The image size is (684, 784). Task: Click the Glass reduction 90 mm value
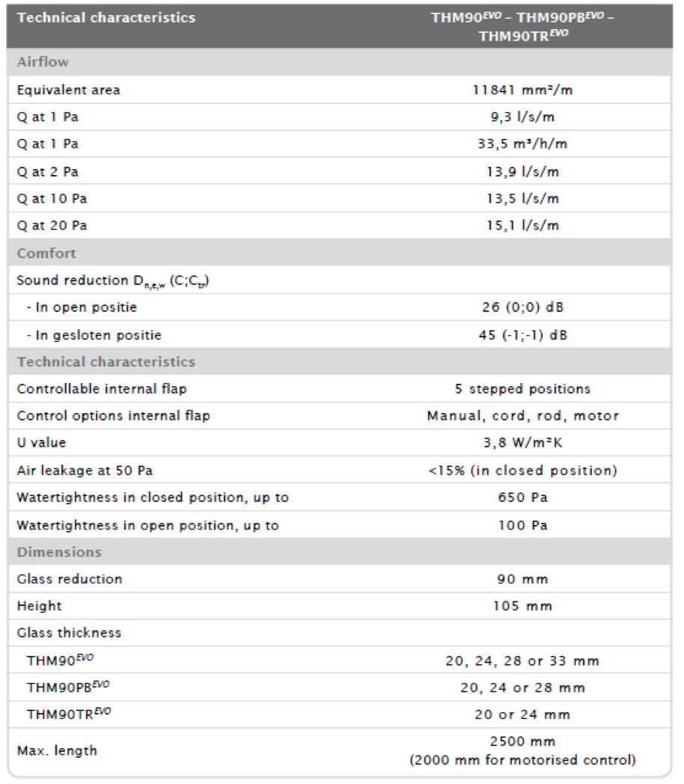tap(522, 579)
